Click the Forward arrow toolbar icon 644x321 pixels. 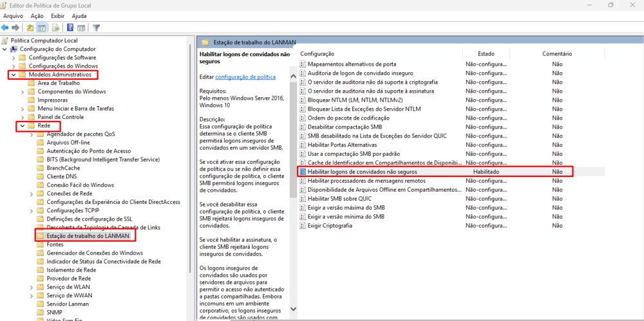click(15, 28)
